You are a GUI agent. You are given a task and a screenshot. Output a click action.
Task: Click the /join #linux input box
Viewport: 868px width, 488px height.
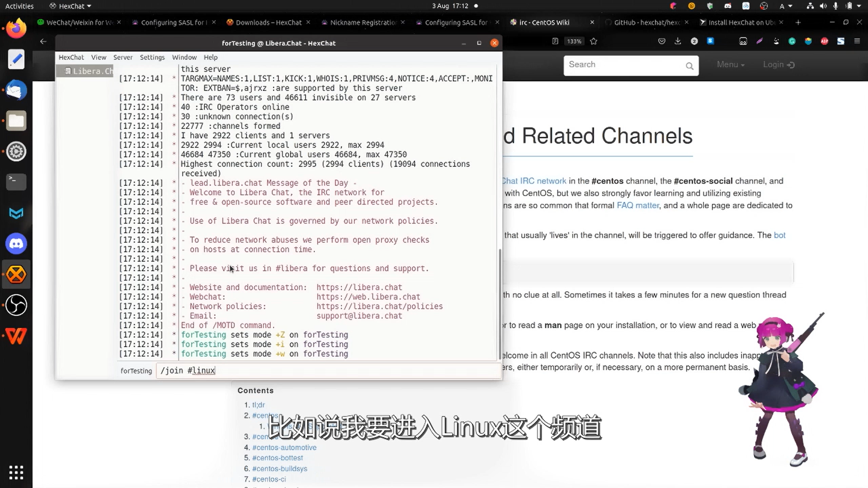[328, 371]
